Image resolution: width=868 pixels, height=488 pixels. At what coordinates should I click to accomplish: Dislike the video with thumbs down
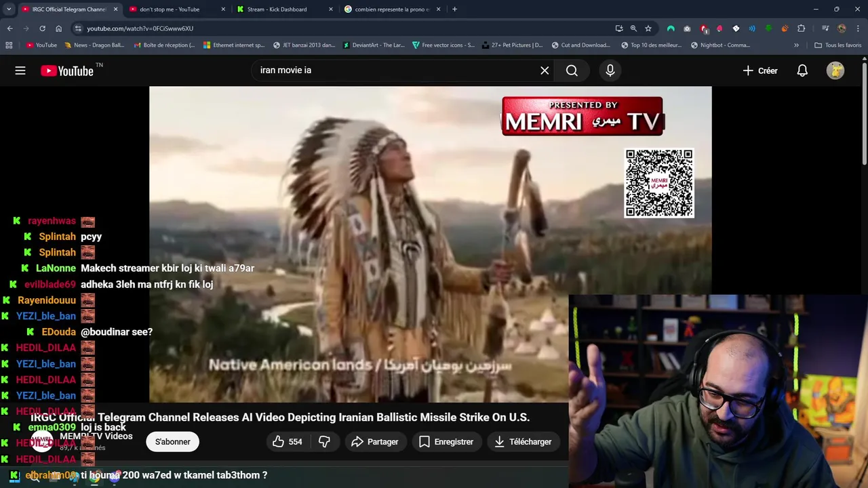(x=324, y=442)
